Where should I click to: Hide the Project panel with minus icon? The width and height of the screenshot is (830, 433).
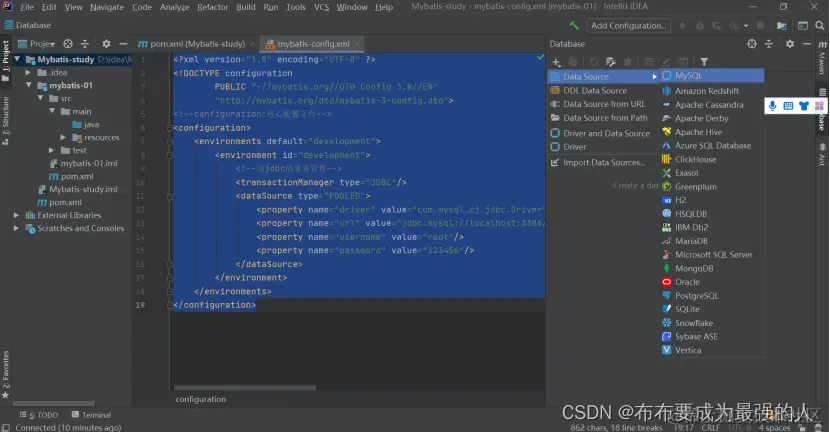pos(123,44)
